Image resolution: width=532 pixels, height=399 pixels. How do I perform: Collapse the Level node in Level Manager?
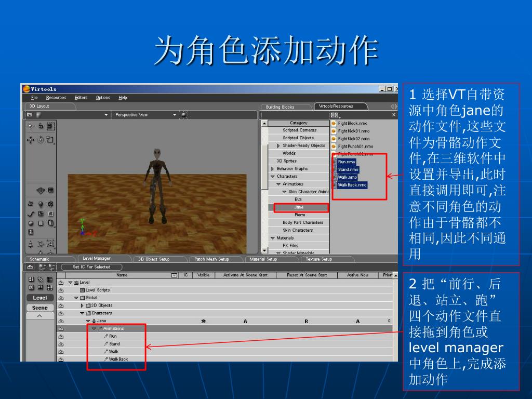[71, 283]
